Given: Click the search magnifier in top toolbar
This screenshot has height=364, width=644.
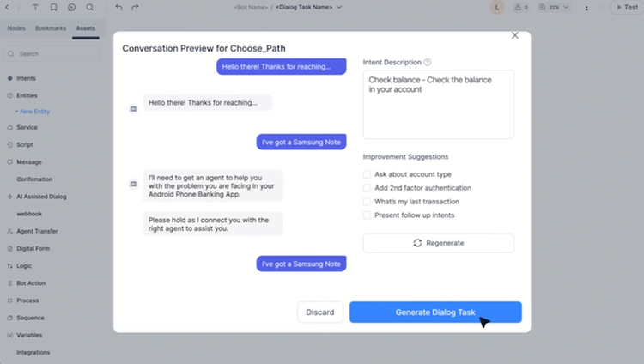Looking at the screenshot, I should click(x=89, y=7).
